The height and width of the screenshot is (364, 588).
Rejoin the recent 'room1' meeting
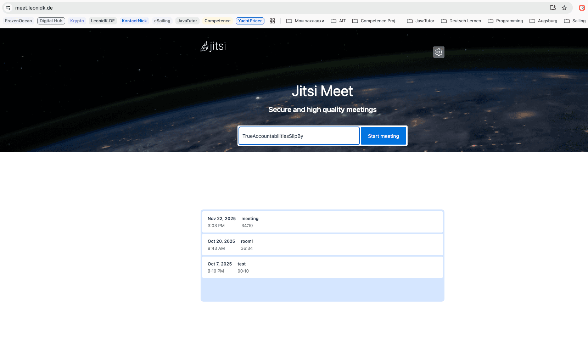tap(322, 245)
